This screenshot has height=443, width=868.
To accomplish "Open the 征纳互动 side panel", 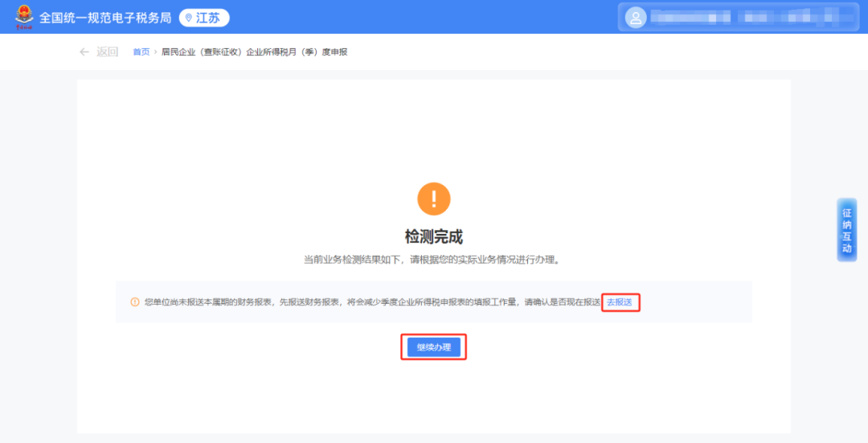I will click(846, 230).
